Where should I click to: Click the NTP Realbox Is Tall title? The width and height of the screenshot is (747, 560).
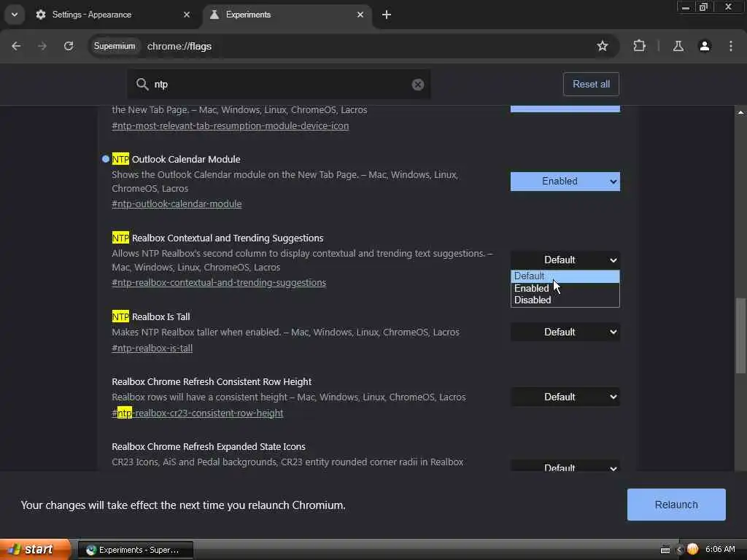(x=150, y=316)
